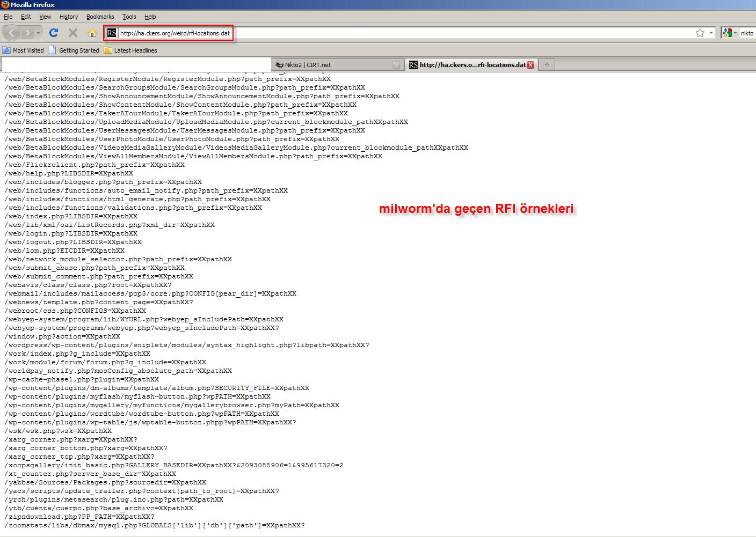Switch to the Nikto2 | CIRT.net tab
The width and height of the screenshot is (756, 537).
[x=333, y=65]
